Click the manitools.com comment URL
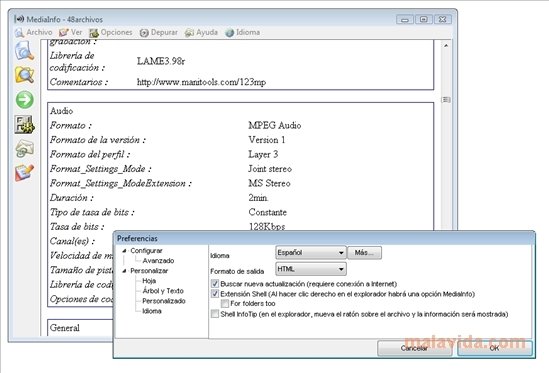549x373 pixels. tap(201, 82)
